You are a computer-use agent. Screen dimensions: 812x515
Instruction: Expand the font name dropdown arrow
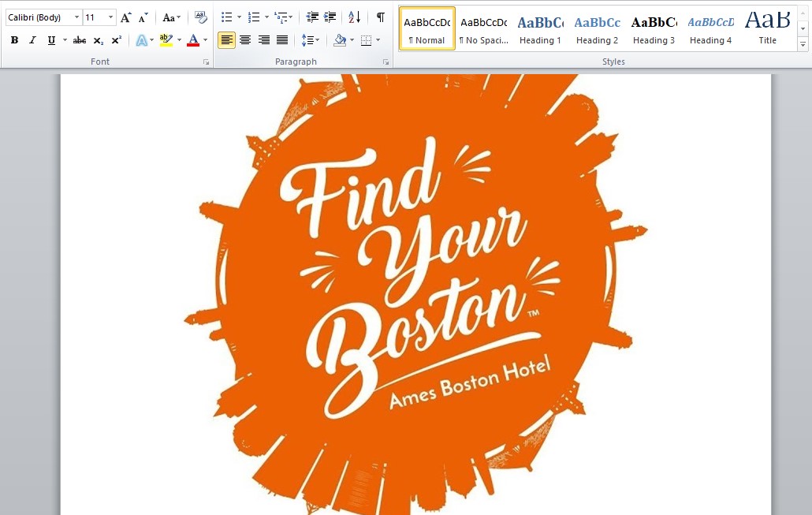coord(76,17)
